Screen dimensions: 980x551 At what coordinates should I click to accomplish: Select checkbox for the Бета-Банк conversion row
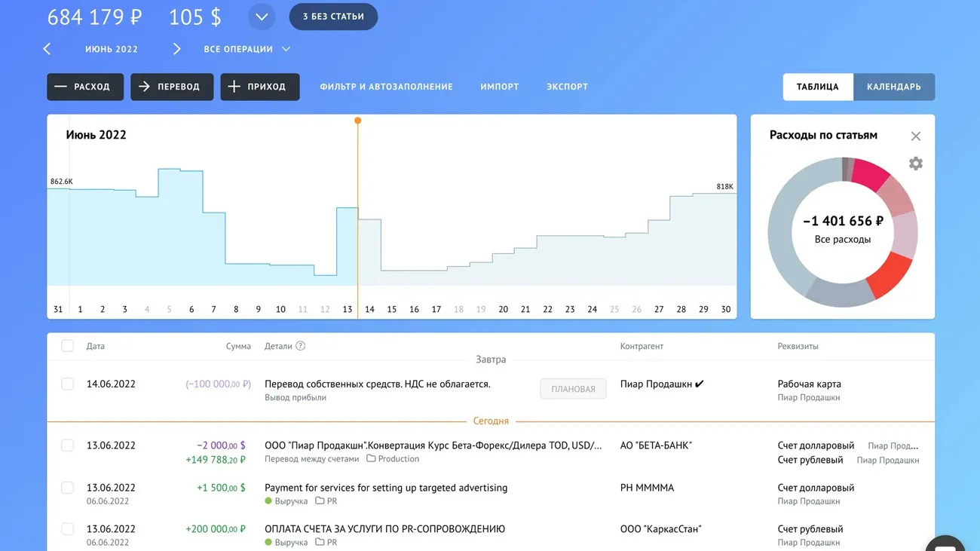pyautogui.click(x=68, y=445)
